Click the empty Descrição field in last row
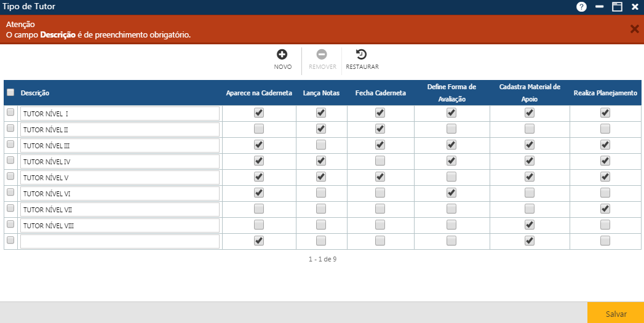The width and height of the screenshot is (644, 323). [x=120, y=241]
